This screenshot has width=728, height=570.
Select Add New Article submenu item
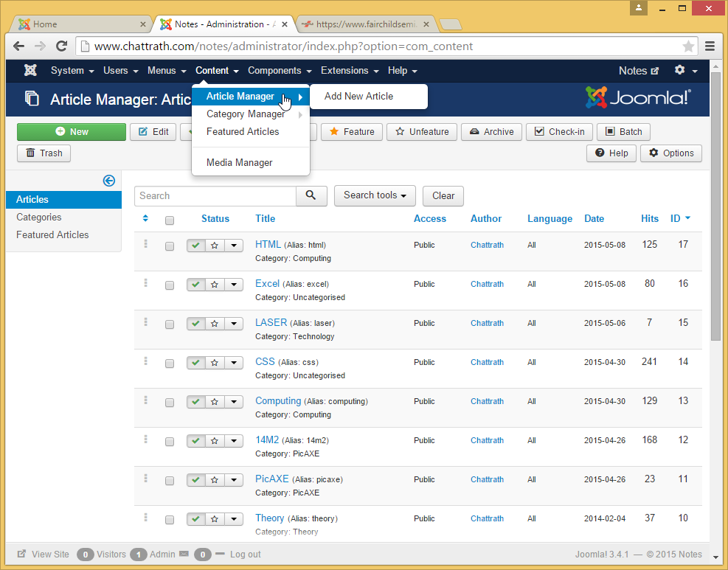click(358, 96)
